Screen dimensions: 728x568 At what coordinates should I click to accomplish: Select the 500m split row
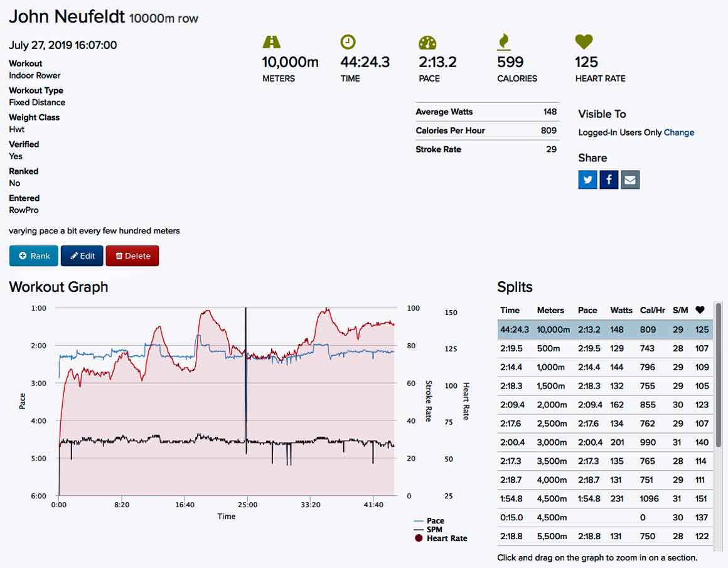604,348
